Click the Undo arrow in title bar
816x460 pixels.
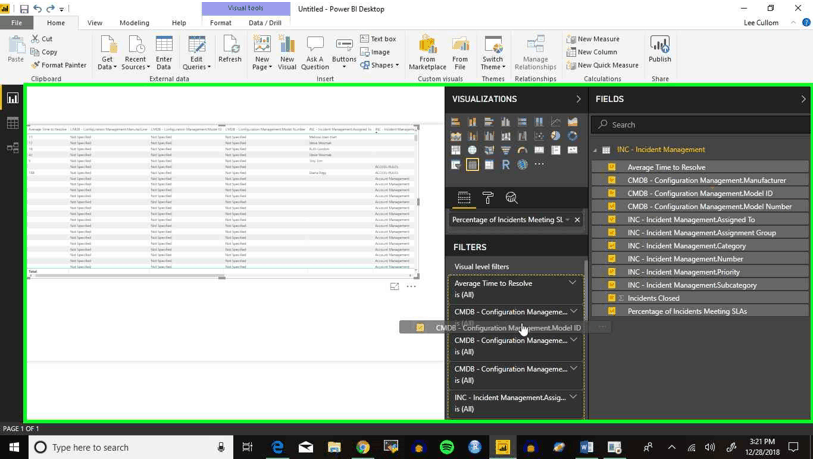tap(37, 9)
